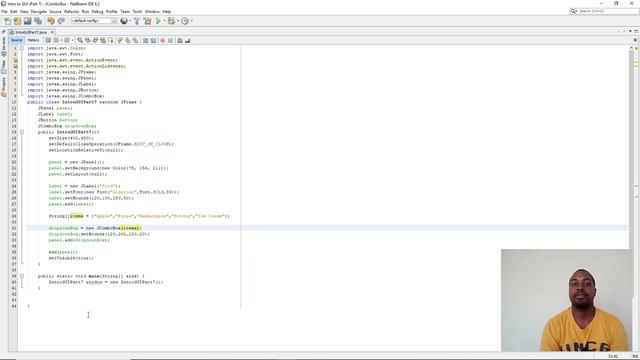Collapse the constructor fold at line 15
Viewport: 640px width, 360px height.
pyautogui.click(x=22, y=132)
